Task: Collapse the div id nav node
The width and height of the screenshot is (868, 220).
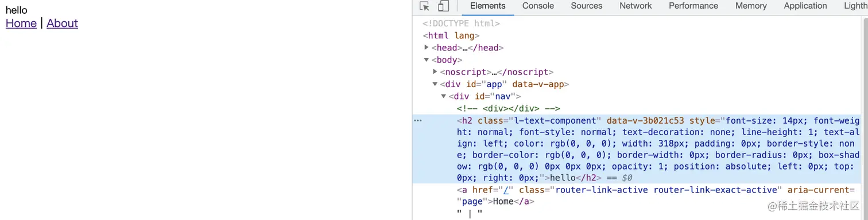Action: [444, 96]
